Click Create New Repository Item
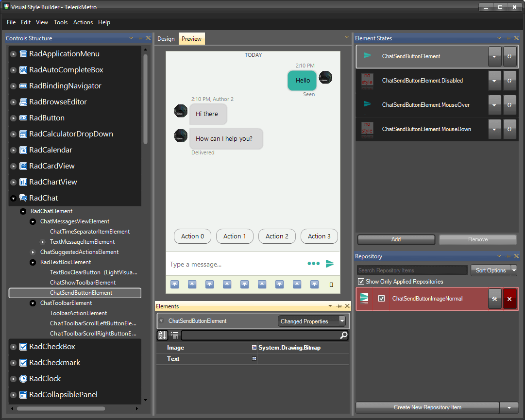 tap(426, 407)
